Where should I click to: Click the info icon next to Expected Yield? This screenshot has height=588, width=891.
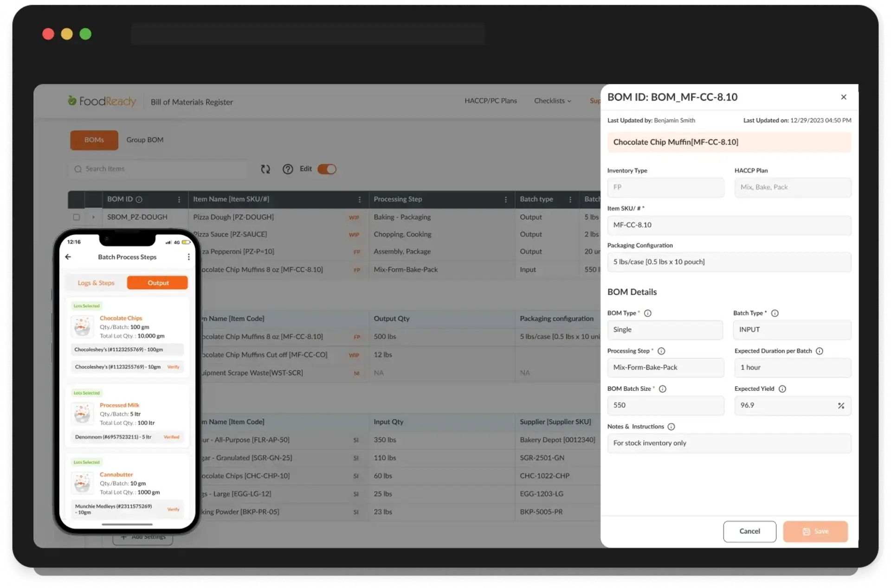coord(782,389)
